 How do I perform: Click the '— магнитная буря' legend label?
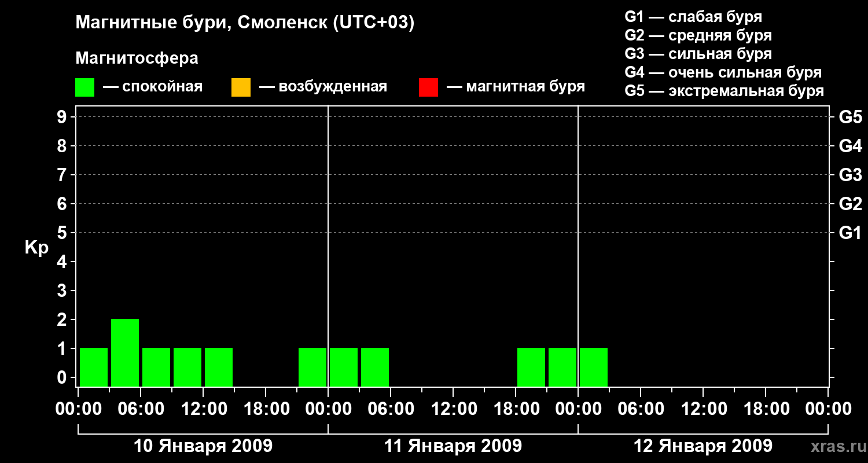tap(516, 87)
